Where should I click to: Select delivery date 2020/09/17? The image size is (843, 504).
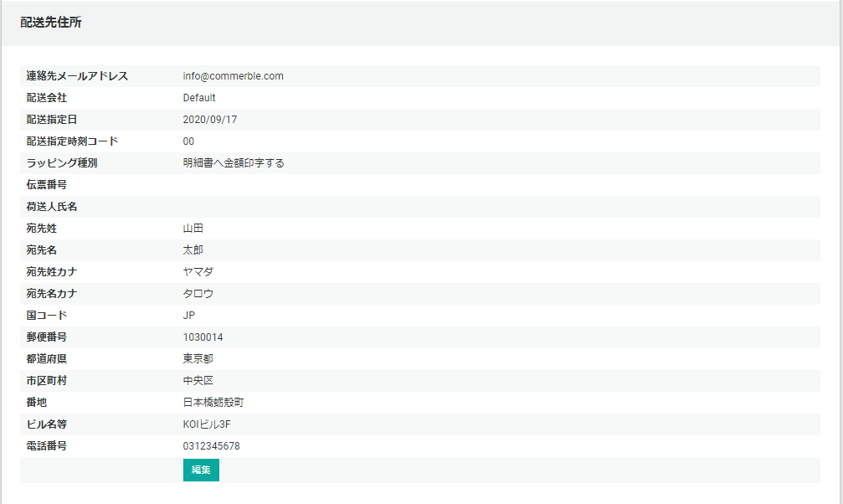tap(209, 120)
